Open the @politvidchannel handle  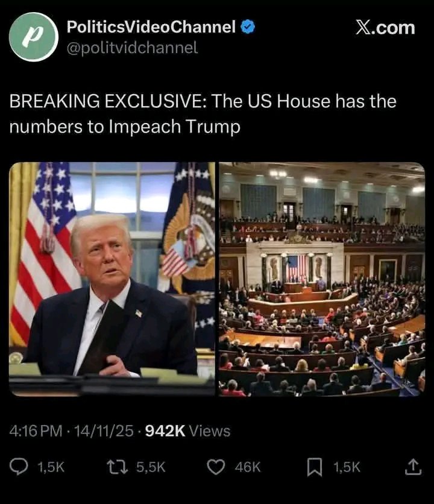click(x=132, y=48)
